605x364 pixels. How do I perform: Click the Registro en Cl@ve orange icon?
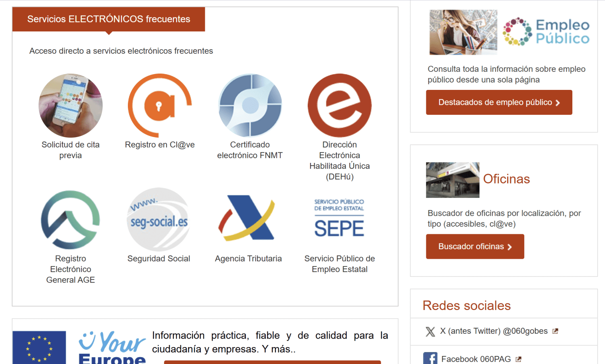pos(160,105)
